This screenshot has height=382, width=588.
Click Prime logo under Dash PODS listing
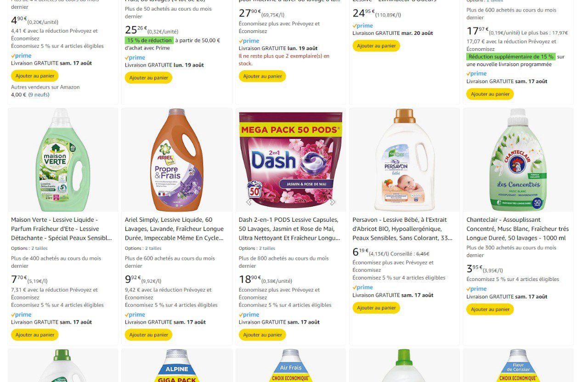249,315
